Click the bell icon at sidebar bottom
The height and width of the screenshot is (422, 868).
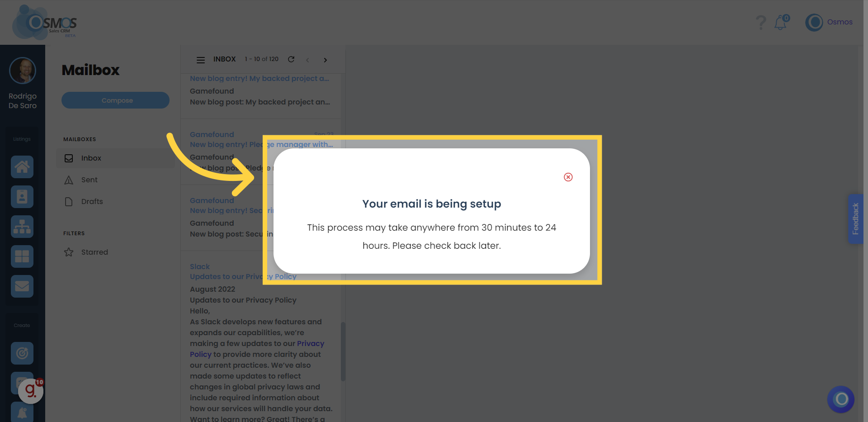[x=22, y=412]
